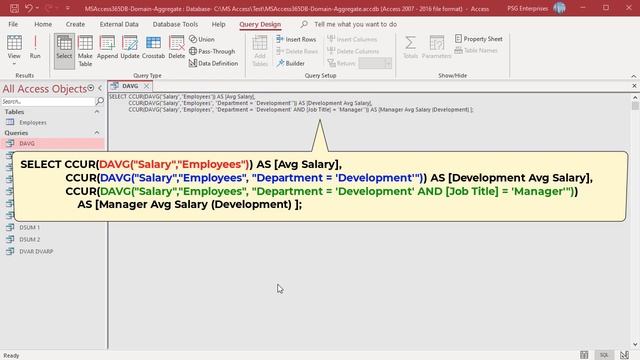Click the Data Definition query button
This screenshot has height=360, width=640.
[x=213, y=63]
